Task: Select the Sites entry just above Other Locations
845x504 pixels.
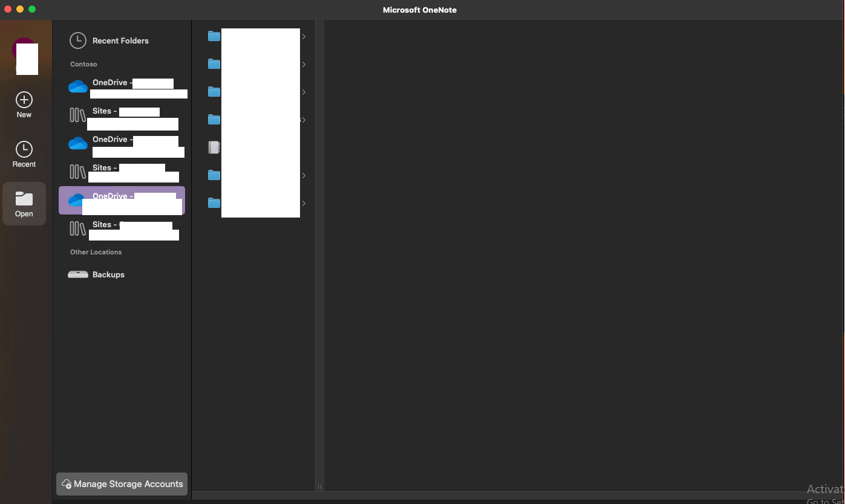Action: pos(122,229)
